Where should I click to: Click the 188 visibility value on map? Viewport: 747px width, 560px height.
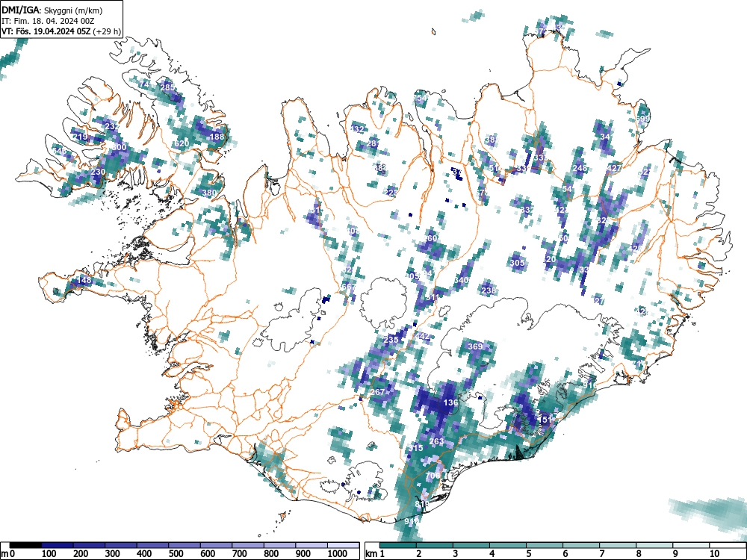pos(217,137)
